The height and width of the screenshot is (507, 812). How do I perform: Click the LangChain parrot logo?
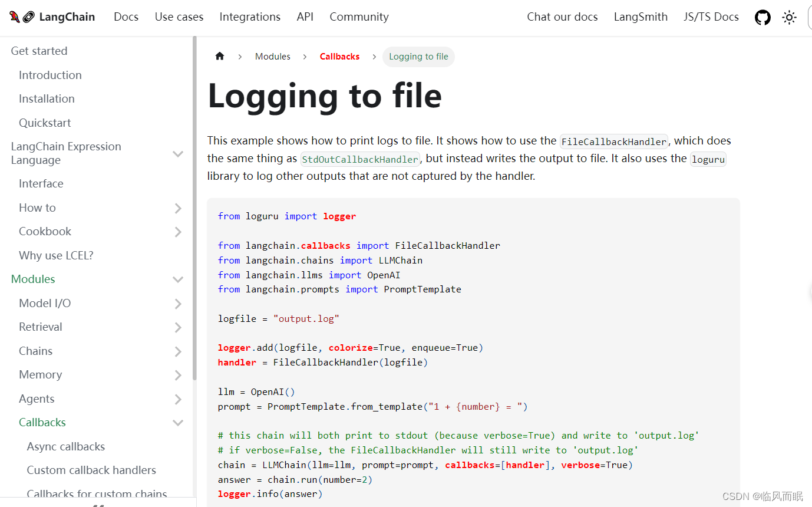point(22,17)
